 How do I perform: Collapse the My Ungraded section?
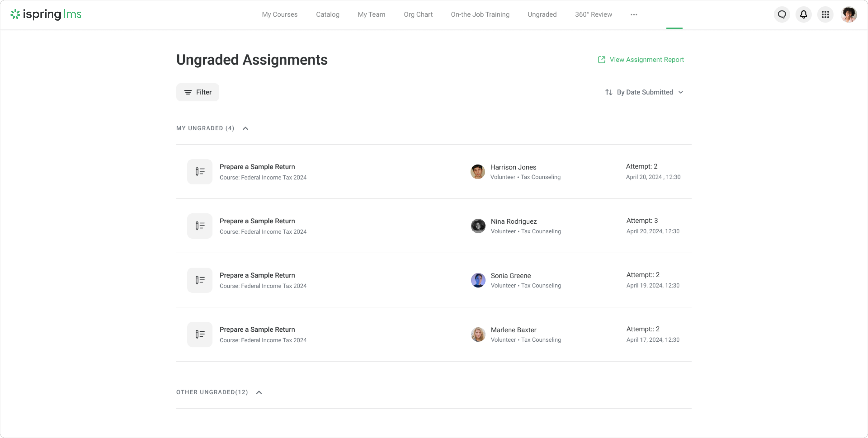point(245,128)
